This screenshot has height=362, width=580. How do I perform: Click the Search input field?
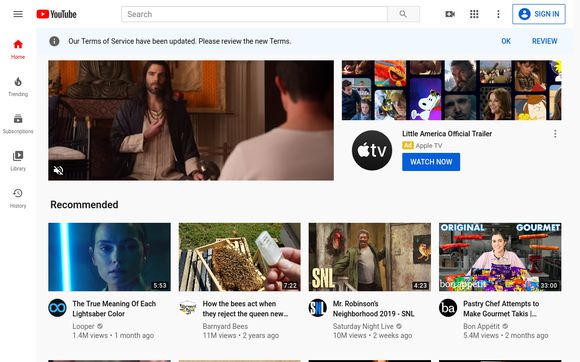click(254, 14)
